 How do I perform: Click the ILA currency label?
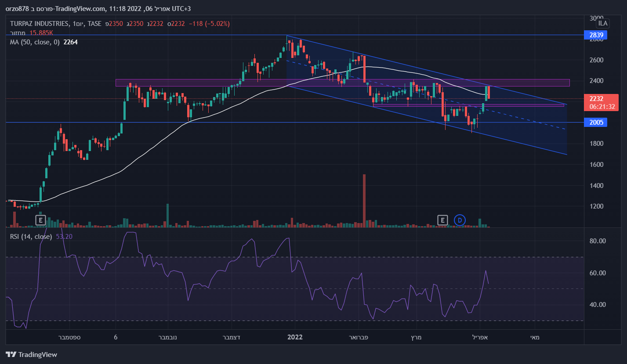[603, 23]
